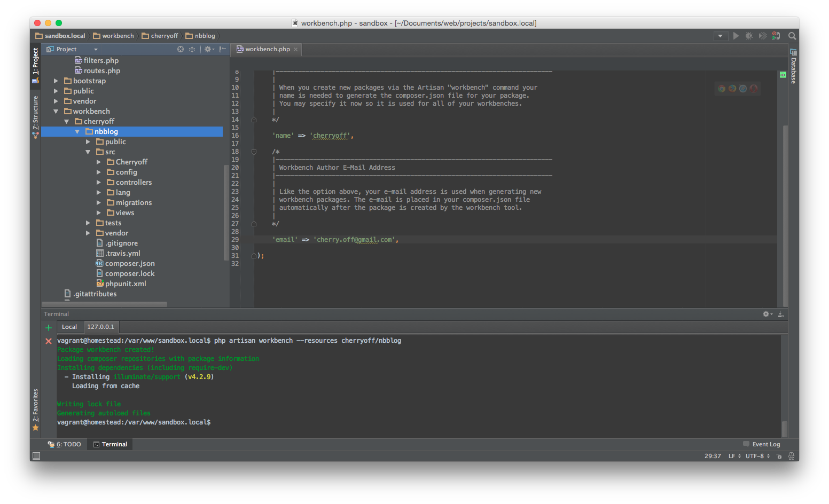
Task: Collapse the workbench folder
Action: pos(56,112)
